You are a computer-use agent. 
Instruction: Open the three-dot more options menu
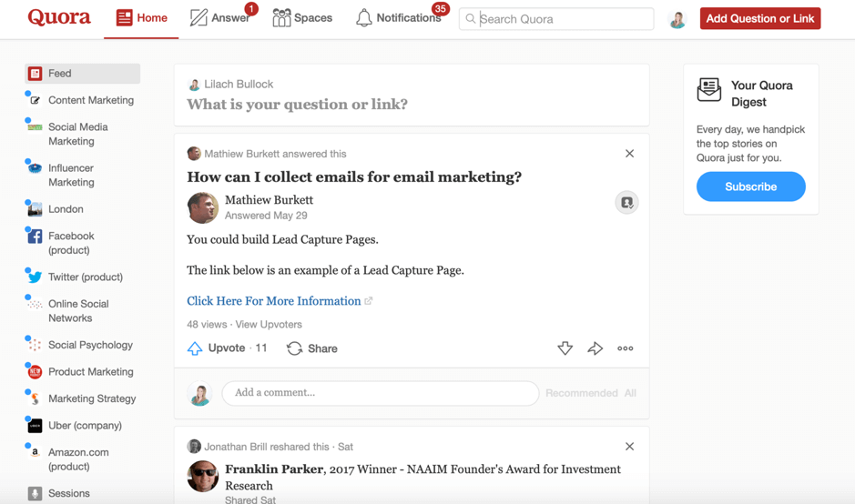tap(625, 348)
